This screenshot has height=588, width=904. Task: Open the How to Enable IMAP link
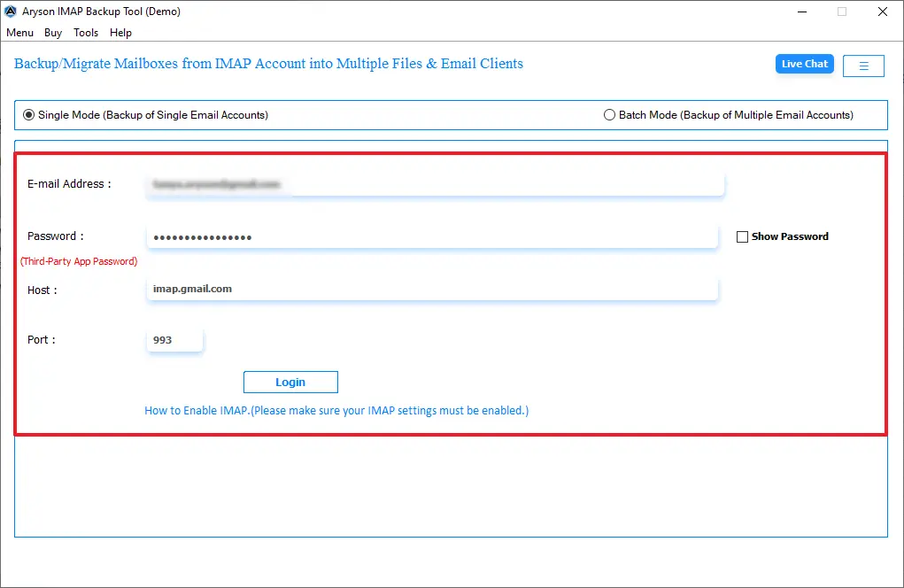point(336,410)
